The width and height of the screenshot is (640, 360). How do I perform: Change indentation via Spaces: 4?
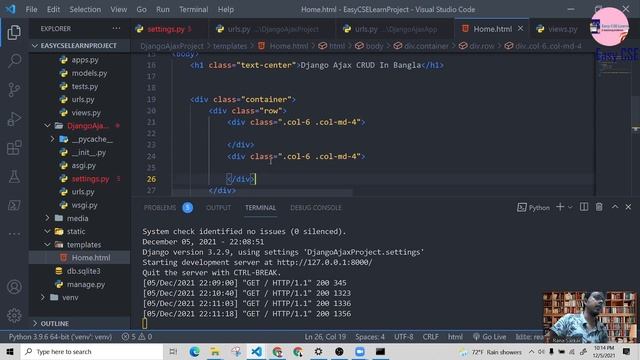click(370, 337)
